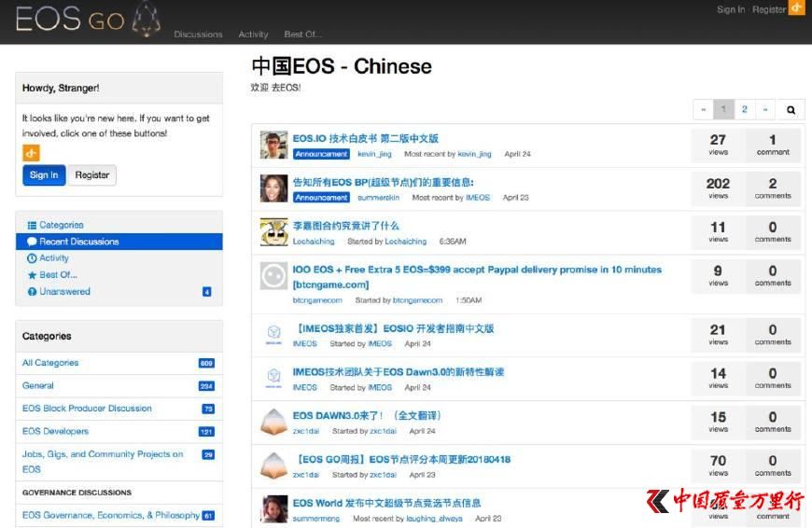Screen dimensions: 812x528
Task: Open the IOO EOS Paypal btcngame.com post
Action: (477, 277)
